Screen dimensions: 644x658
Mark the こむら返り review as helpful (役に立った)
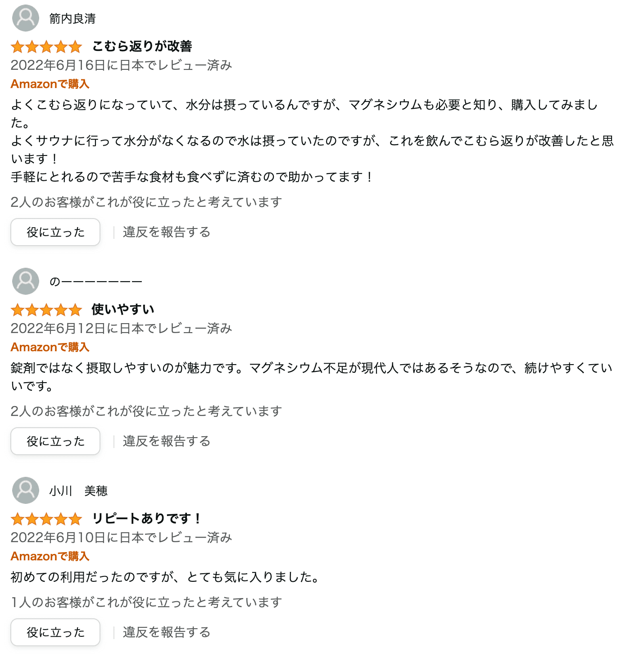[55, 232]
